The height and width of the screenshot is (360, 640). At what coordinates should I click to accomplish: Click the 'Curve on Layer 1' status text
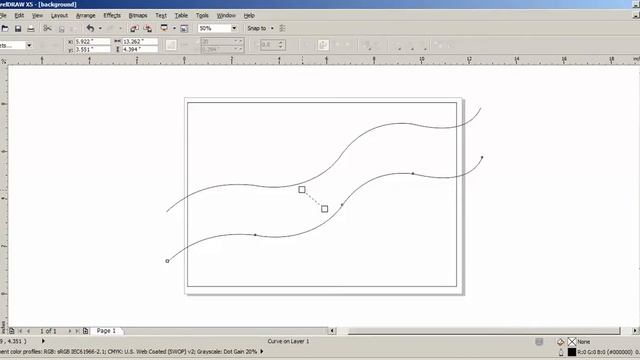click(288, 341)
